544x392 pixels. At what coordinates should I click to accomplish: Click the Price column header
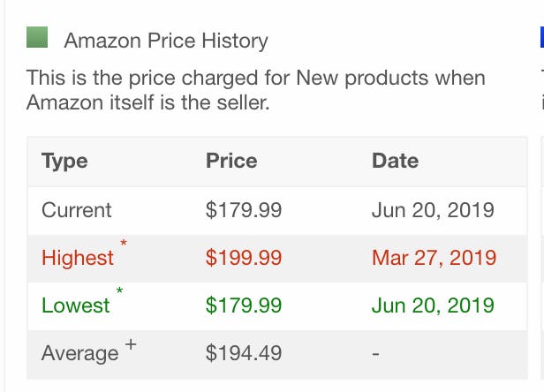[x=231, y=161]
